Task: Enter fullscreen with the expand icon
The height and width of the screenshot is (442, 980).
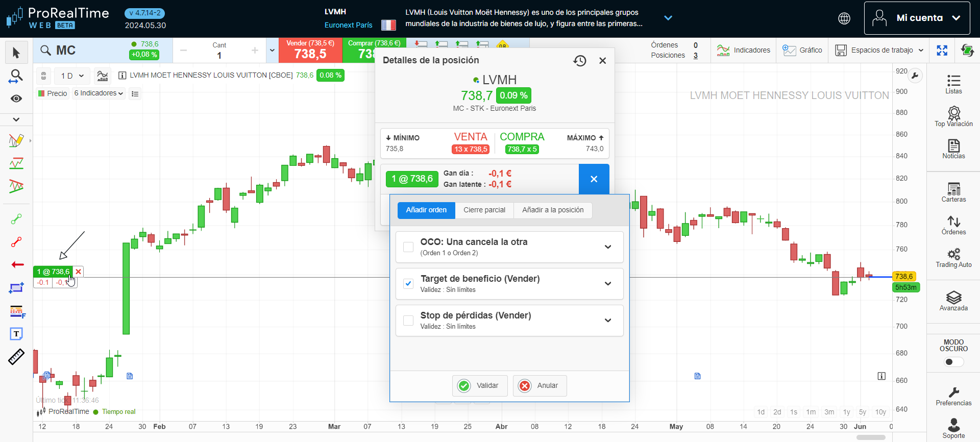Action: [942, 50]
